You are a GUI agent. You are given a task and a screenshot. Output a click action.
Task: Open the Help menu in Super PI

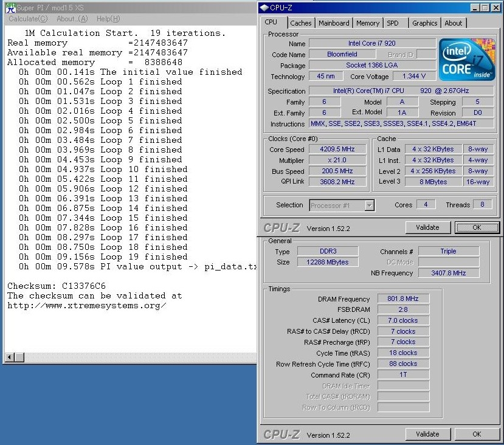tap(108, 19)
